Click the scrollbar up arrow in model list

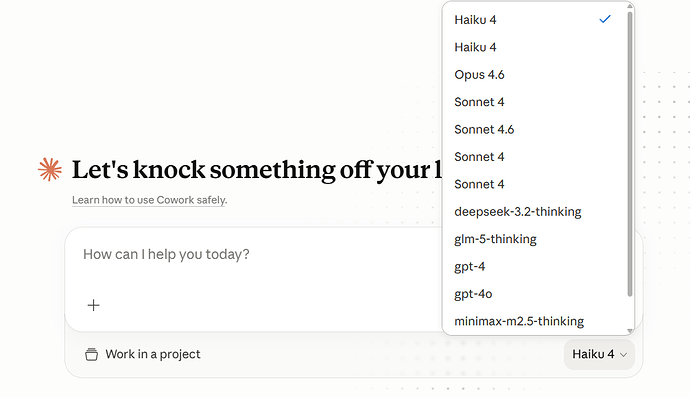630,6
